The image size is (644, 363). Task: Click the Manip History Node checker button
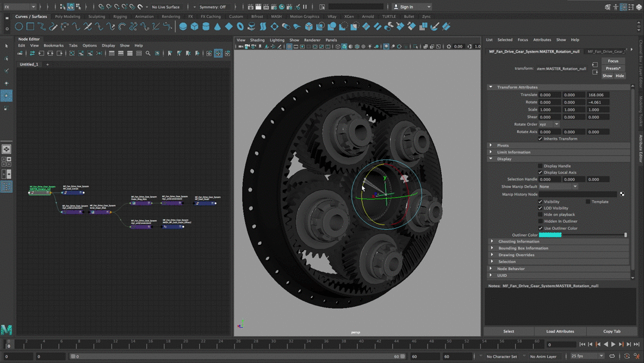[622, 194]
